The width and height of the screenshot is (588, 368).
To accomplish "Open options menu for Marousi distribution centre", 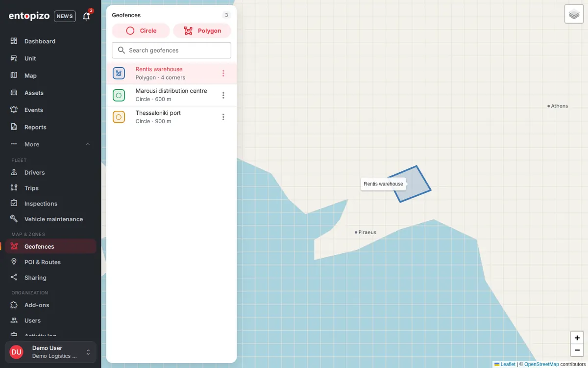I will (x=223, y=95).
